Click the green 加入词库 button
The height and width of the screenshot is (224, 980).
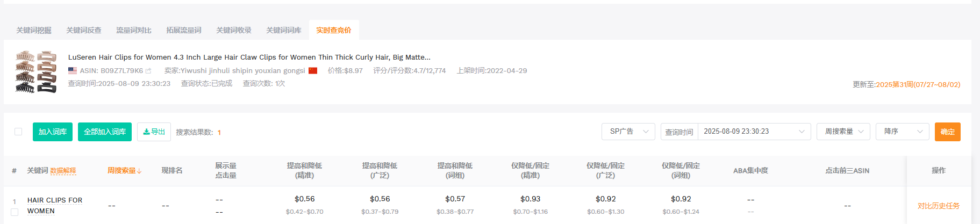click(x=53, y=132)
